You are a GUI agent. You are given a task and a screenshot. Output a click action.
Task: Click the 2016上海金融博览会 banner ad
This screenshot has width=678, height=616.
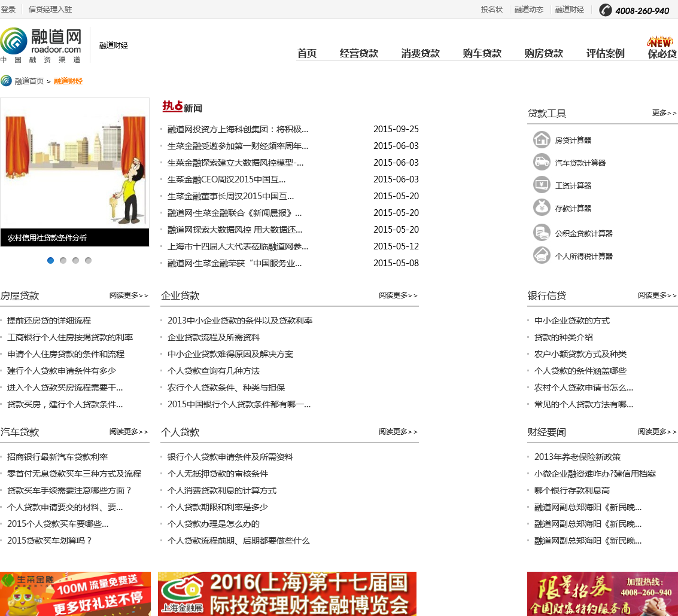tap(287, 593)
